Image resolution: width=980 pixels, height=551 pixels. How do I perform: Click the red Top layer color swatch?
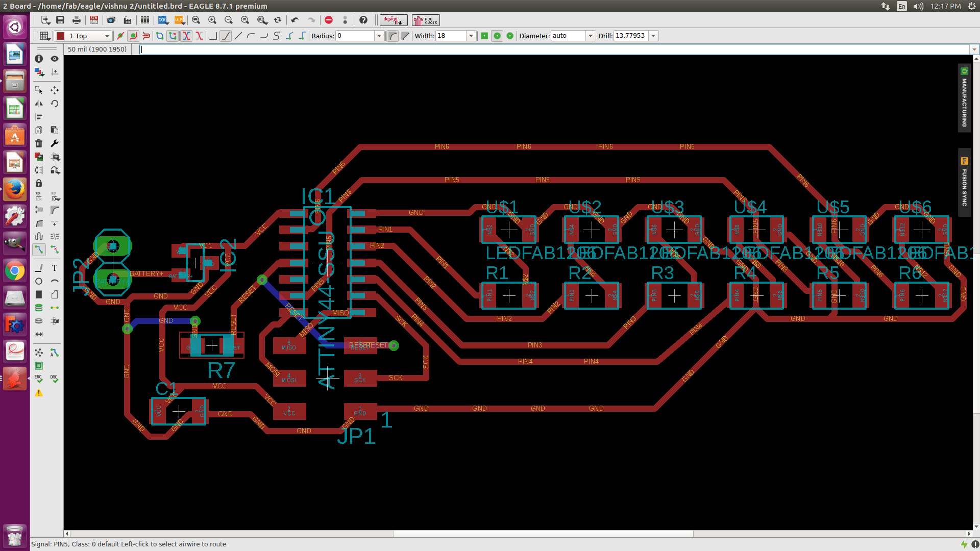pyautogui.click(x=60, y=36)
